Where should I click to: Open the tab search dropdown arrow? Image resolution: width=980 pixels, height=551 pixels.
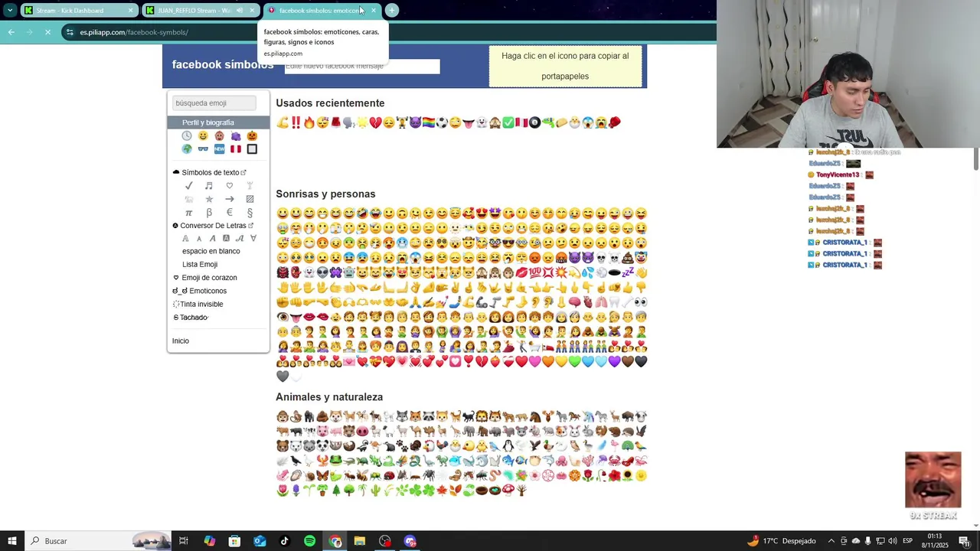click(x=10, y=10)
